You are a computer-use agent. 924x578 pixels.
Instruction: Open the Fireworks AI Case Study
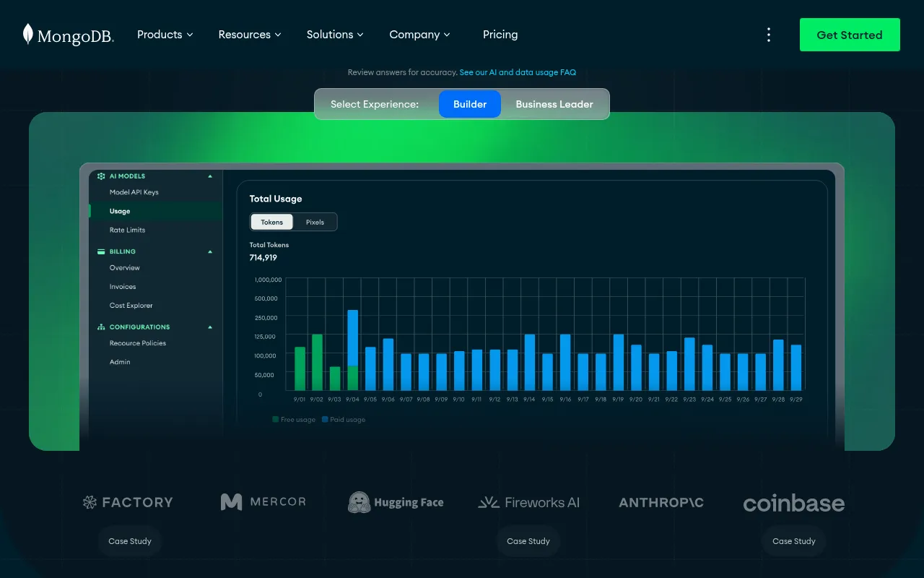click(528, 541)
